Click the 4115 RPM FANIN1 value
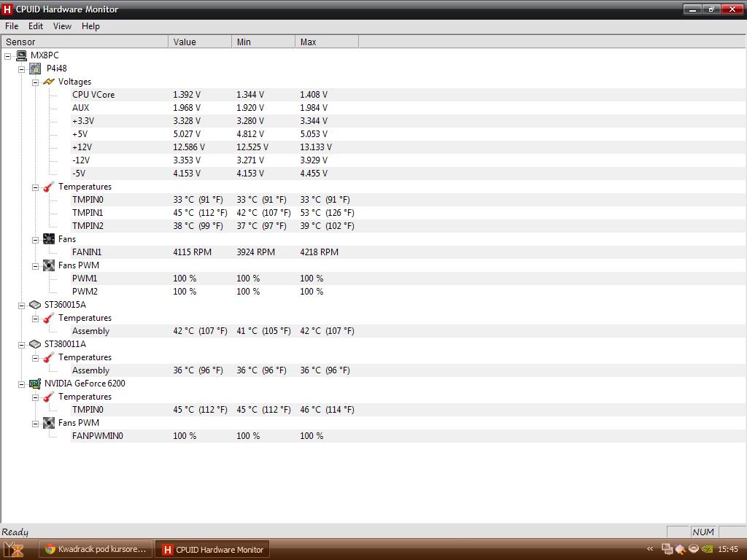The width and height of the screenshot is (747, 560). click(x=192, y=252)
